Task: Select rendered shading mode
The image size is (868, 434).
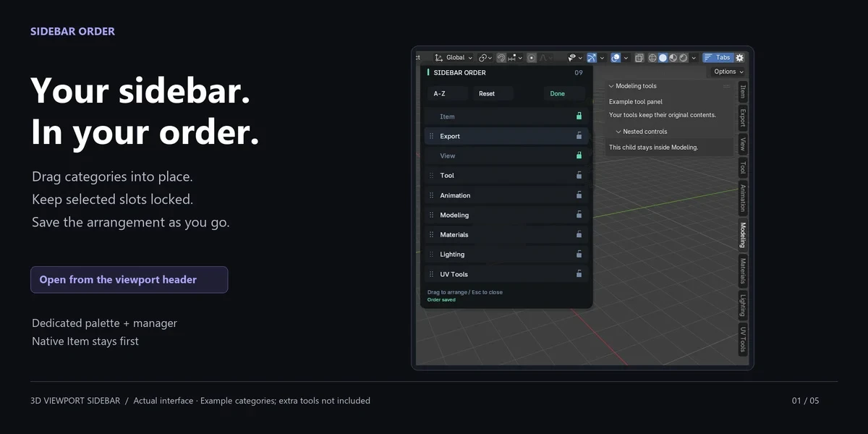Action: pos(683,58)
